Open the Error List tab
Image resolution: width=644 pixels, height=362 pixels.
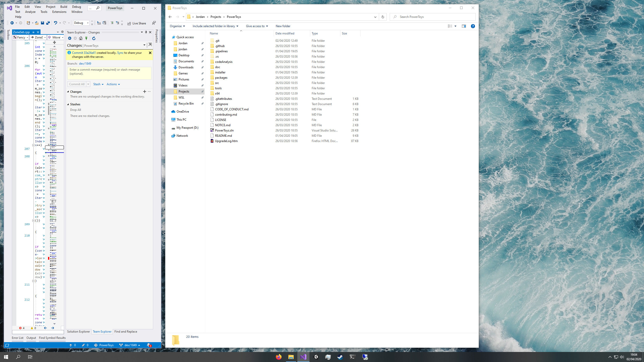tap(18, 338)
